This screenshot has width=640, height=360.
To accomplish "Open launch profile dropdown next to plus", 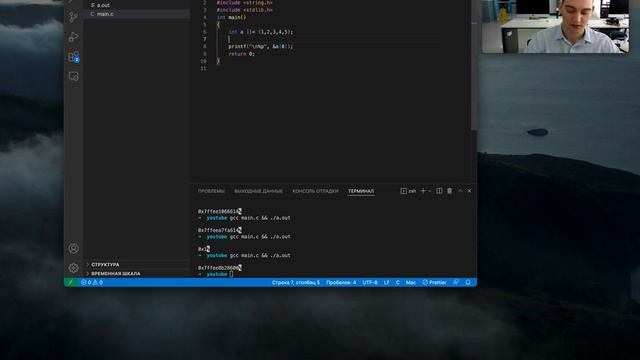I will coord(430,191).
